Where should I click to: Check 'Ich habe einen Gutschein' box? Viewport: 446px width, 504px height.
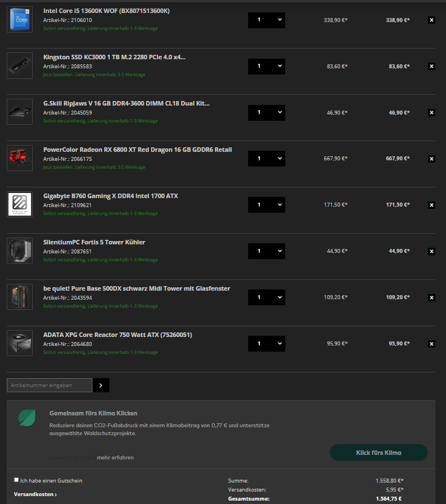[x=16, y=480]
